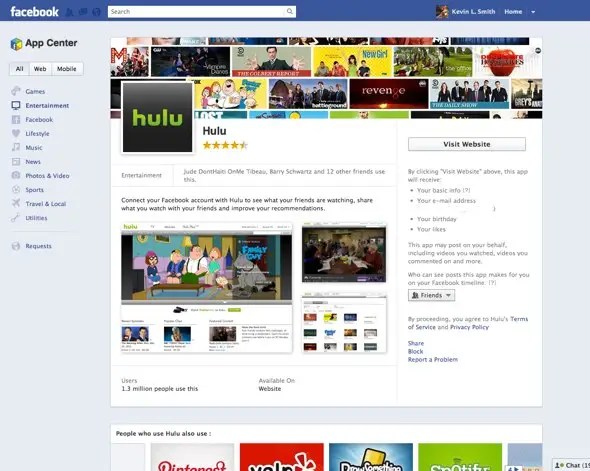The image size is (590, 471).
Task: Click the Utilities wrench icon
Action: click(x=16, y=218)
